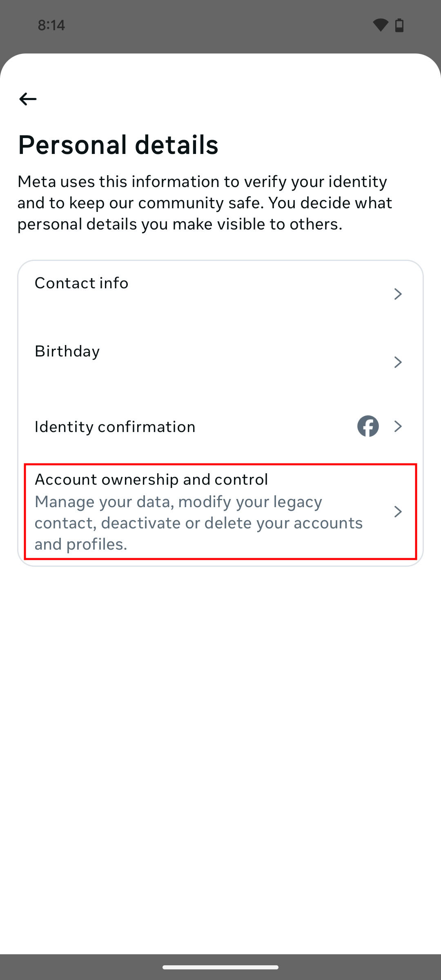Click Account ownership and control chevron
This screenshot has height=980, width=441.
pos(398,512)
